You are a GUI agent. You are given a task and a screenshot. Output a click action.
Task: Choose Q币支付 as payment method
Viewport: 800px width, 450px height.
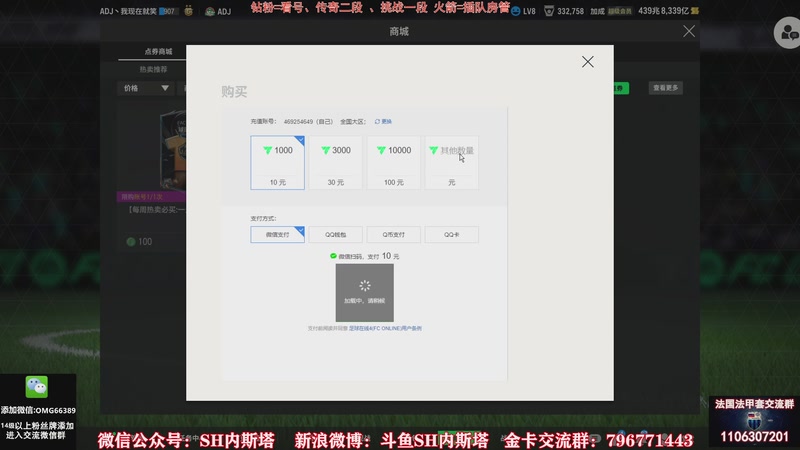tap(393, 235)
